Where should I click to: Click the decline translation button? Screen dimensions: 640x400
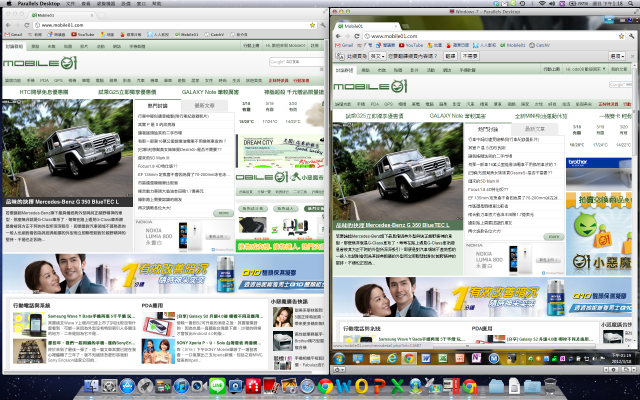tap(470, 56)
